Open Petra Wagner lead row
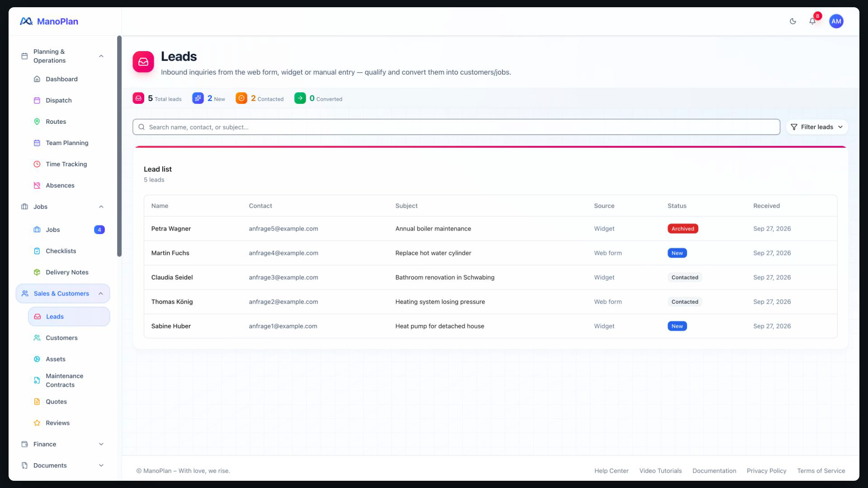Screen dimensions: 868x488 (x=491, y=229)
